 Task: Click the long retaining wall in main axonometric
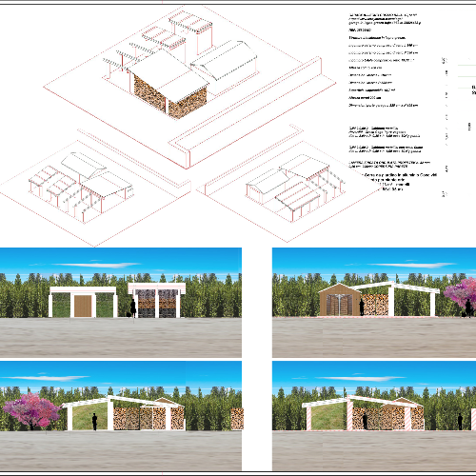tap(248, 111)
